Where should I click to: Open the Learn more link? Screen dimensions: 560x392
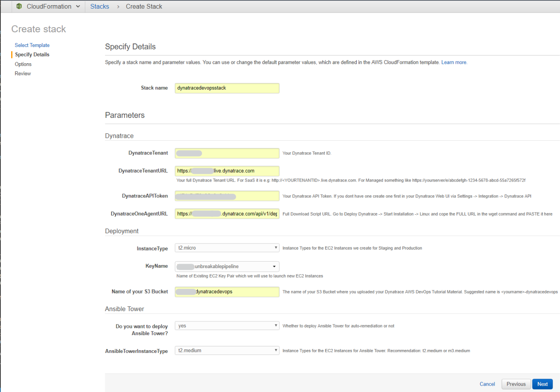tap(454, 62)
